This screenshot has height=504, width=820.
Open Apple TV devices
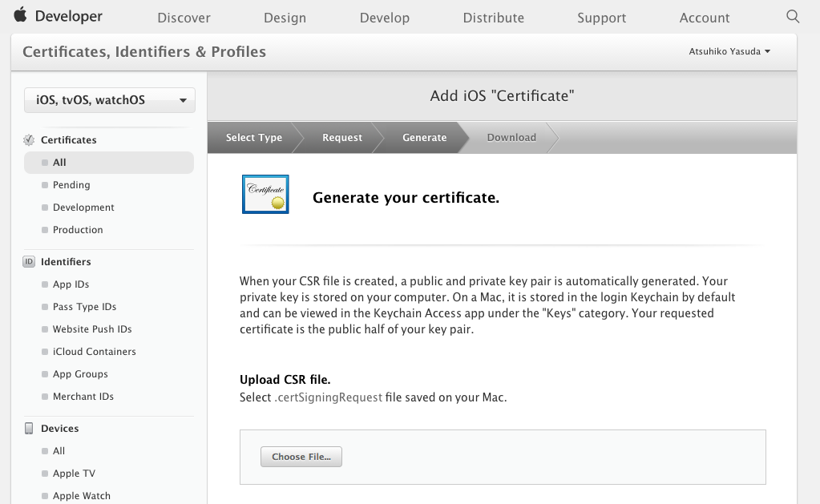coord(74,474)
